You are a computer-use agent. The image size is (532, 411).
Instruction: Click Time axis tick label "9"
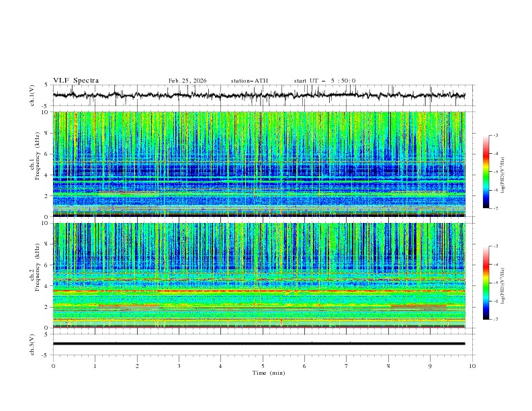coord(430,366)
